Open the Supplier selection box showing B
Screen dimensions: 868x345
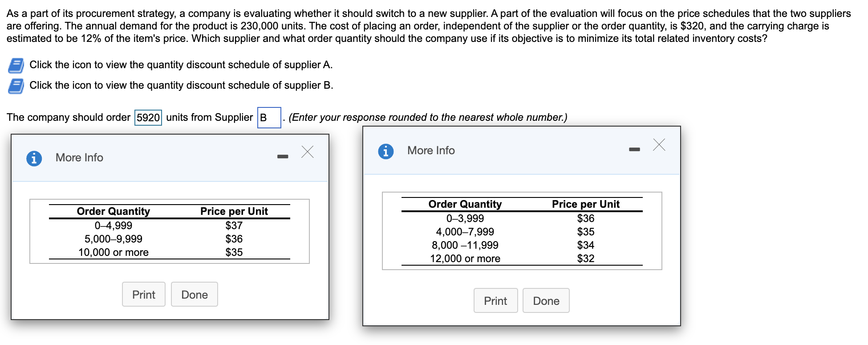tap(269, 118)
